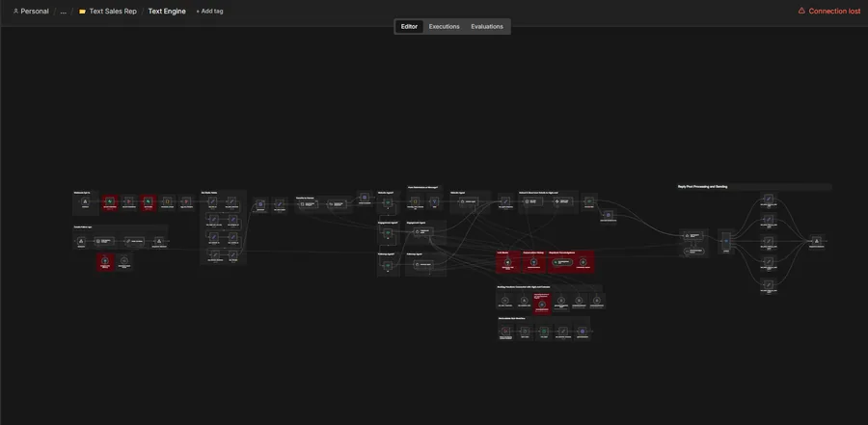
Task: Select the bottom edit node in reply branches
Action: [768, 284]
